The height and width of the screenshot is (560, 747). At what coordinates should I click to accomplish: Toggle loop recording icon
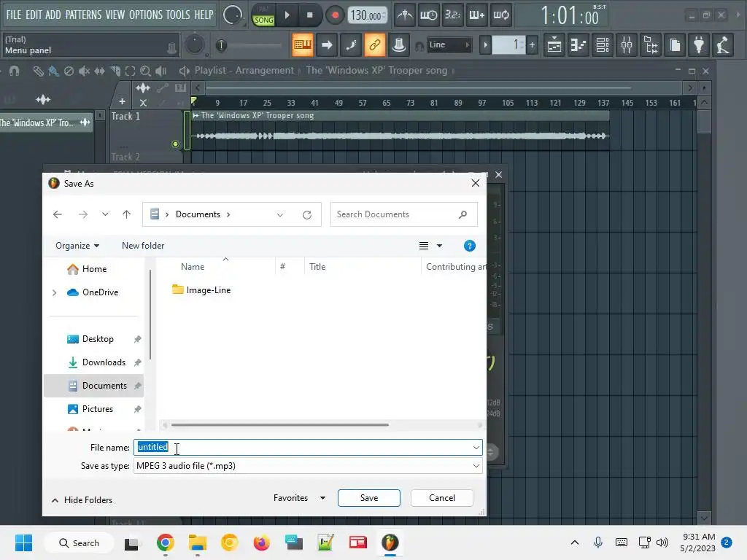point(500,15)
